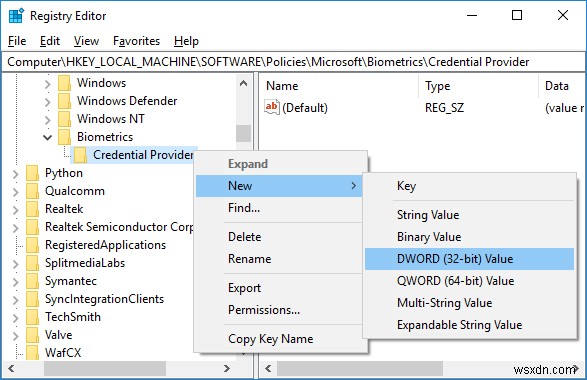Choose Key from the New submenu
The width and height of the screenshot is (587, 380).
pos(469,186)
